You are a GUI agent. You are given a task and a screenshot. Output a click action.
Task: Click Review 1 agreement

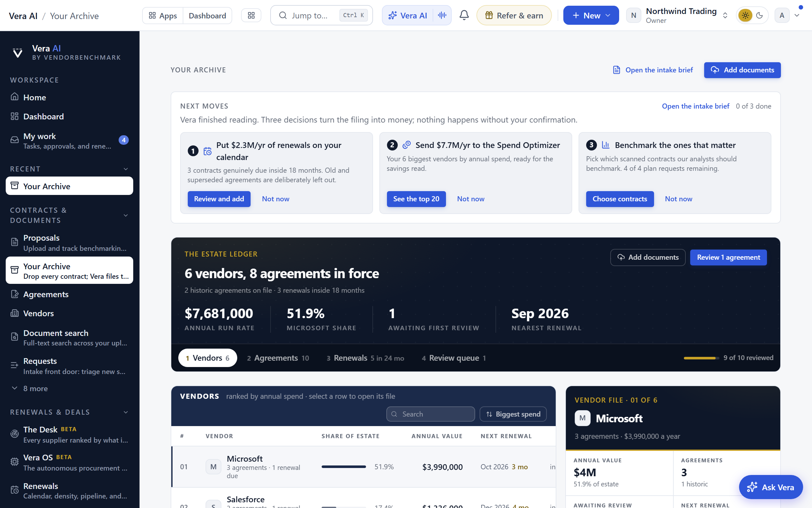point(728,257)
